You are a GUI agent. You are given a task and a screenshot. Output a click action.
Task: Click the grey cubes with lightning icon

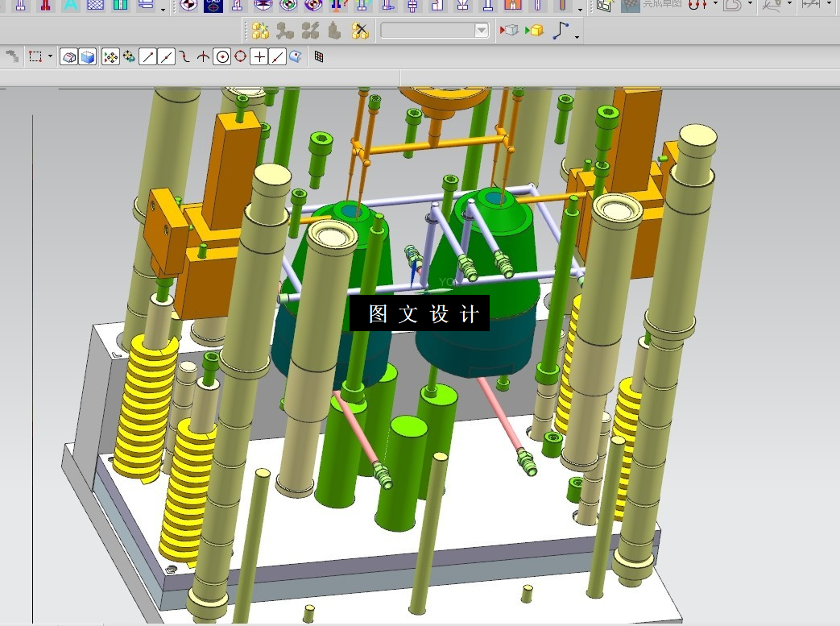pyautogui.click(x=310, y=31)
